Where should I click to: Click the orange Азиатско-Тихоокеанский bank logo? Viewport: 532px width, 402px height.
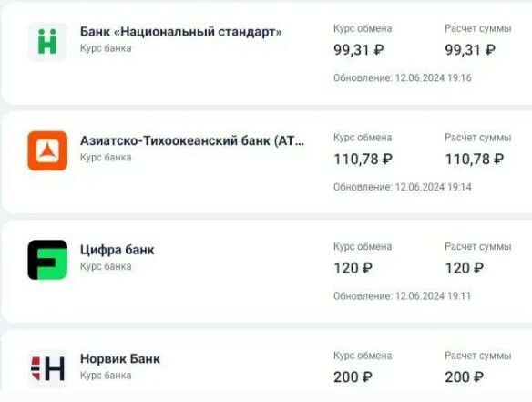click(47, 150)
